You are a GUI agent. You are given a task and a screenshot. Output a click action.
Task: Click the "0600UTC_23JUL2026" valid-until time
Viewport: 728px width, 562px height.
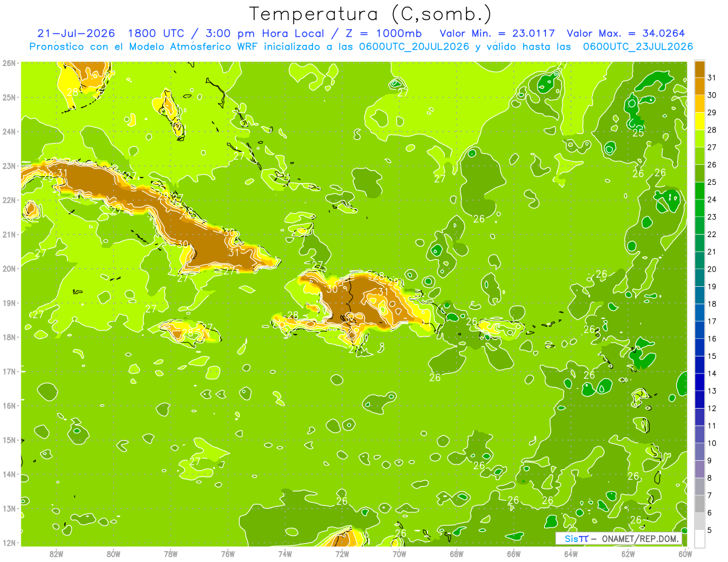click(638, 47)
